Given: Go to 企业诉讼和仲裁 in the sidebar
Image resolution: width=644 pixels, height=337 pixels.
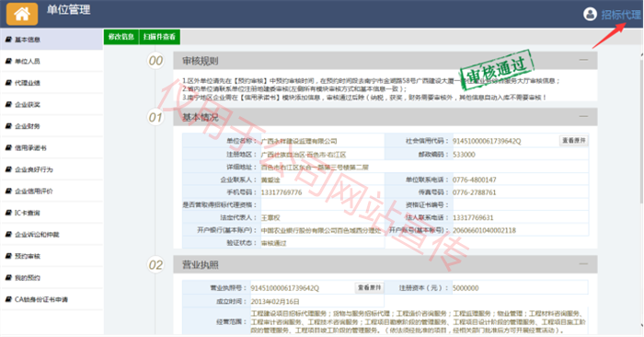Looking at the screenshot, I should (52, 234).
